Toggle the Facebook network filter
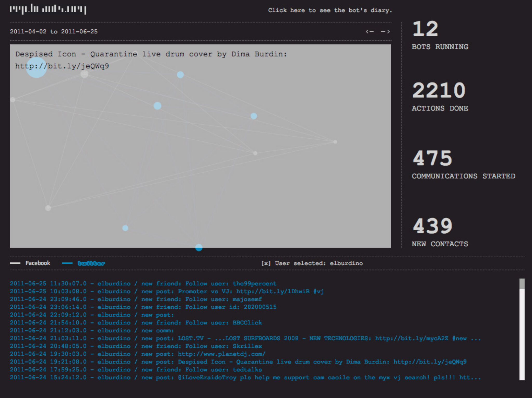Viewport: 532px width, 398px height. [30, 263]
